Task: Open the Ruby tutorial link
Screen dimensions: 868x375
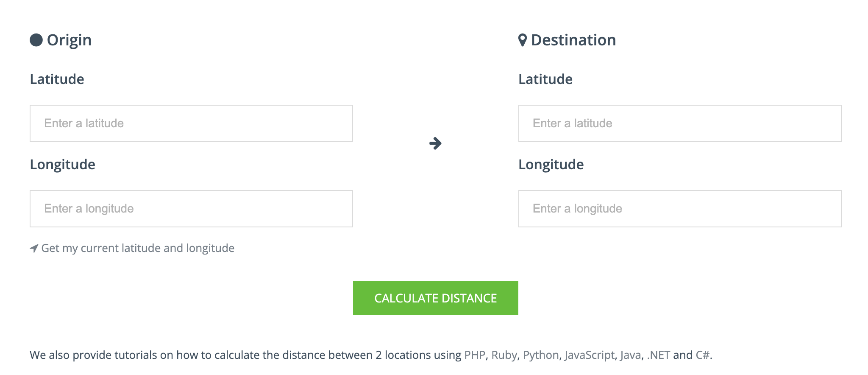Action: pos(504,355)
